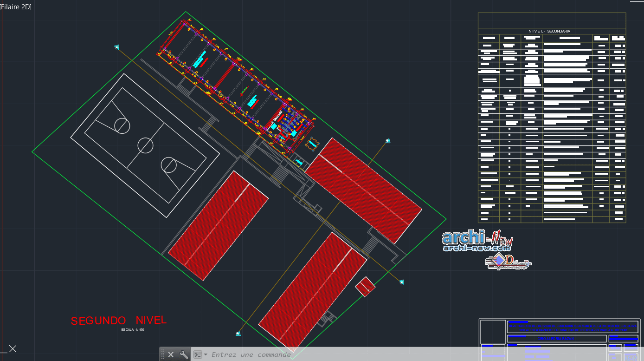This screenshot has width=644, height=361.
Task: Select the small red hatched roof square
Action: pos(365,287)
